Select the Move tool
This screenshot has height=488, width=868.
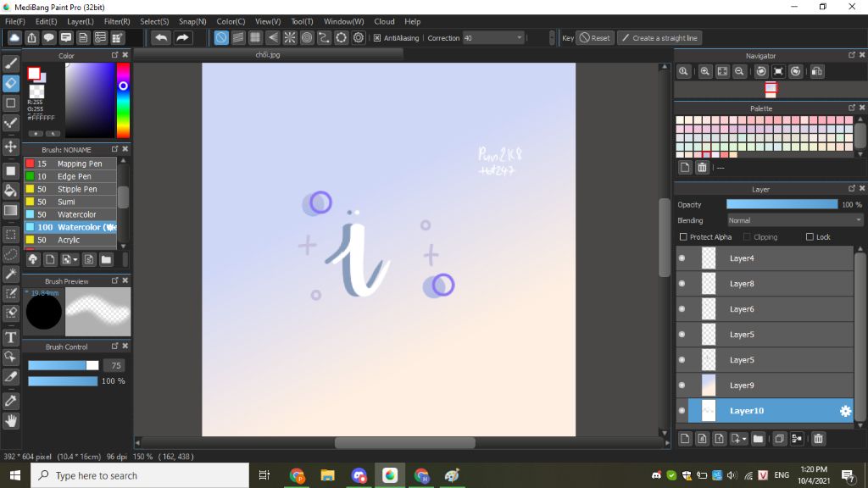[10, 147]
